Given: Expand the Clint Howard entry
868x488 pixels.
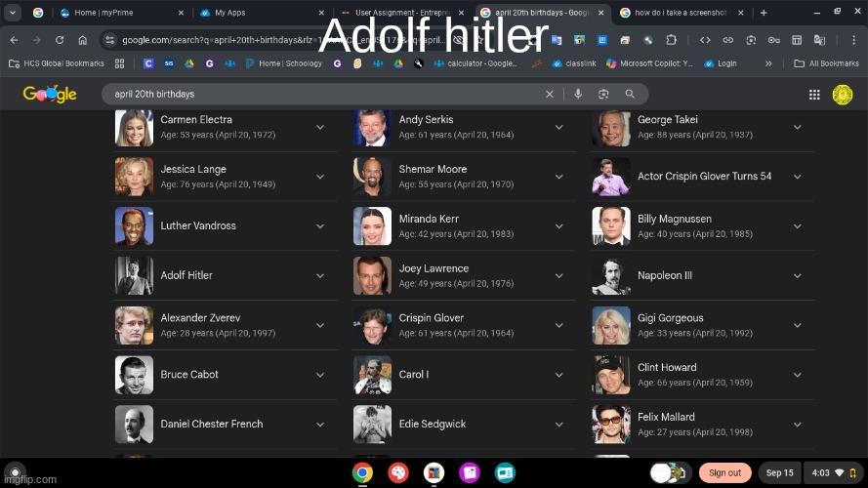Looking at the screenshot, I should click(x=797, y=375).
